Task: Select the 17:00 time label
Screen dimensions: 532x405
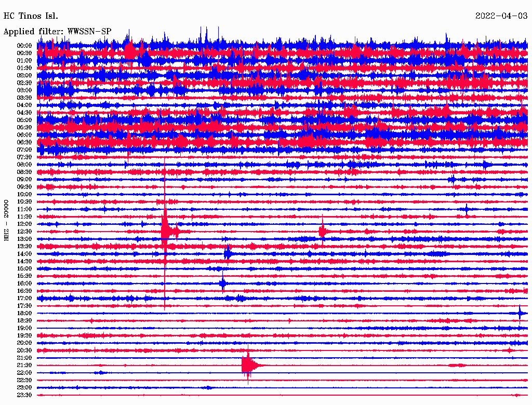Action: [x=24, y=299]
